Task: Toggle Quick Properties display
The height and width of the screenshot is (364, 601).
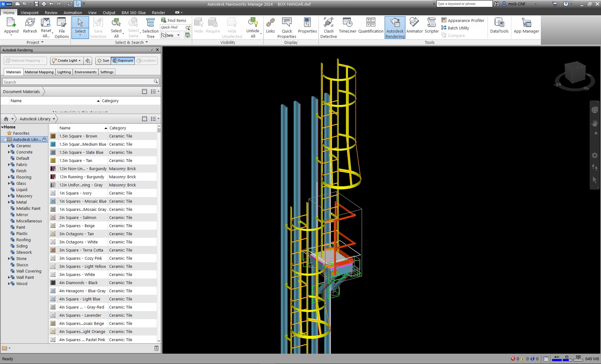Action: coord(287,28)
